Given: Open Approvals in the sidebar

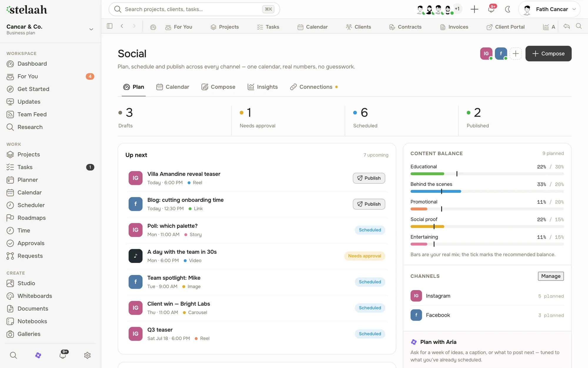Looking at the screenshot, I should point(50,243).
